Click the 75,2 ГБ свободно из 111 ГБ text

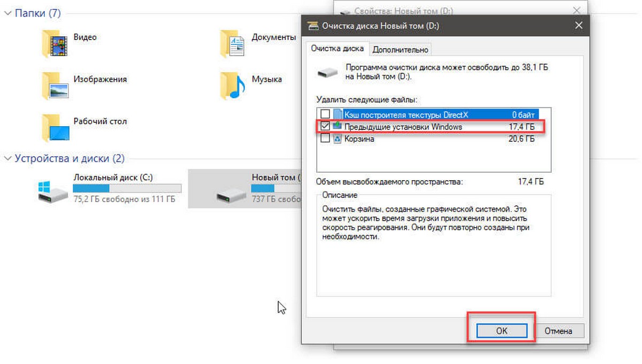click(124, 200)
